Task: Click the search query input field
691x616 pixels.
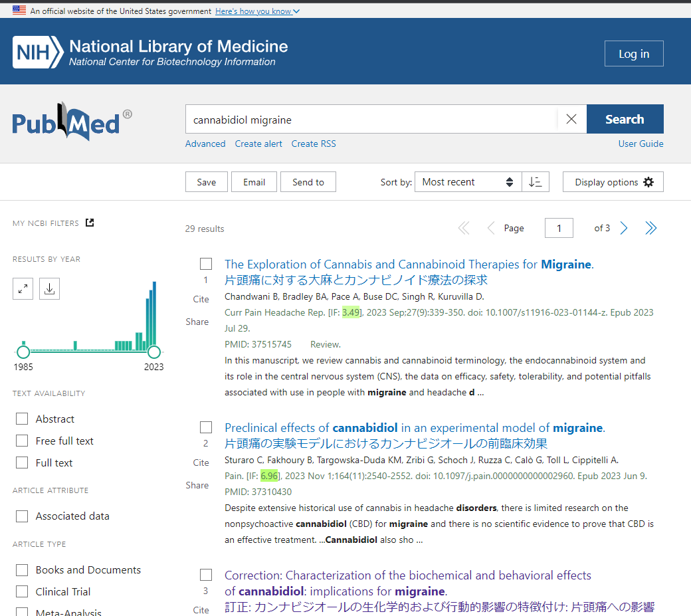Action: pos(371,119)
